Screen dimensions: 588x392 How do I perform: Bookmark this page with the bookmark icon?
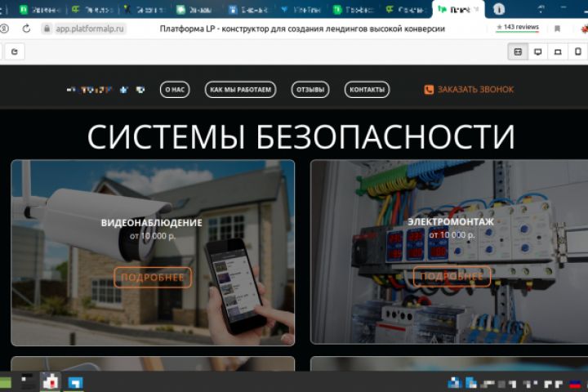click(x=557, y=29)
